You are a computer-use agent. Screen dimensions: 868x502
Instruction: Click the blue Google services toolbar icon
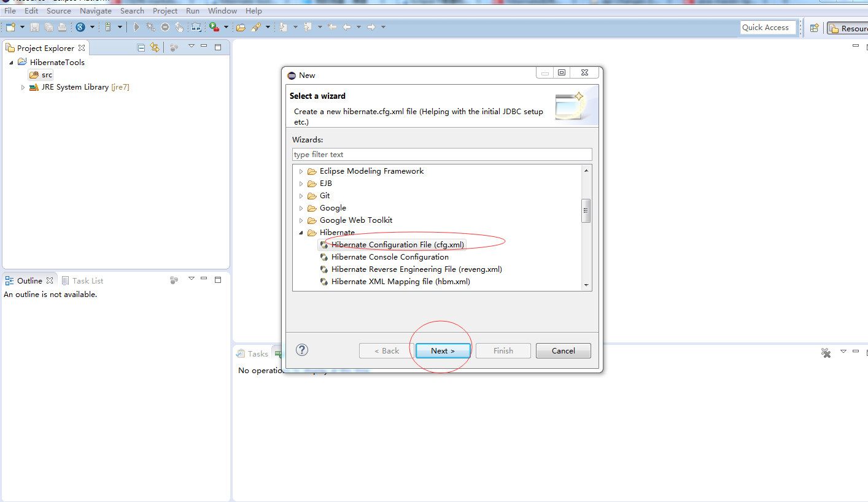coord(80,27)
